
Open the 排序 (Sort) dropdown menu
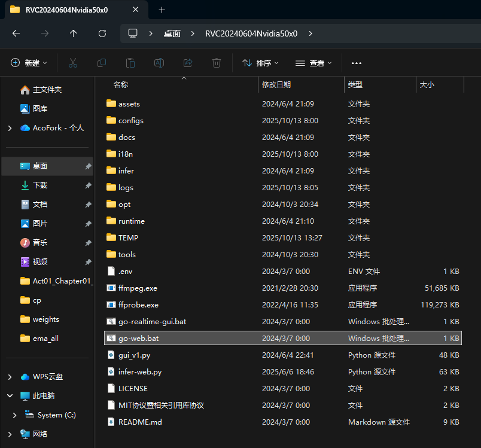point(261,63)
